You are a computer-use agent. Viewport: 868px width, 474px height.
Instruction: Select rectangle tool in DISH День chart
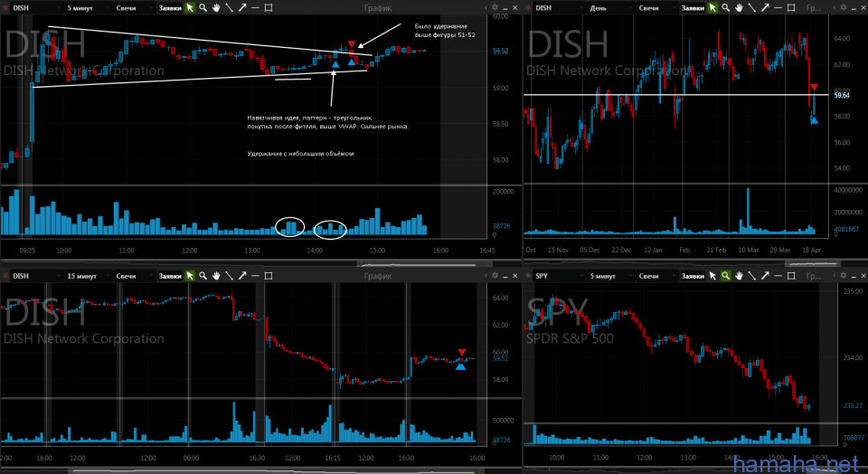pyautogui.click(x=791, y=8)
